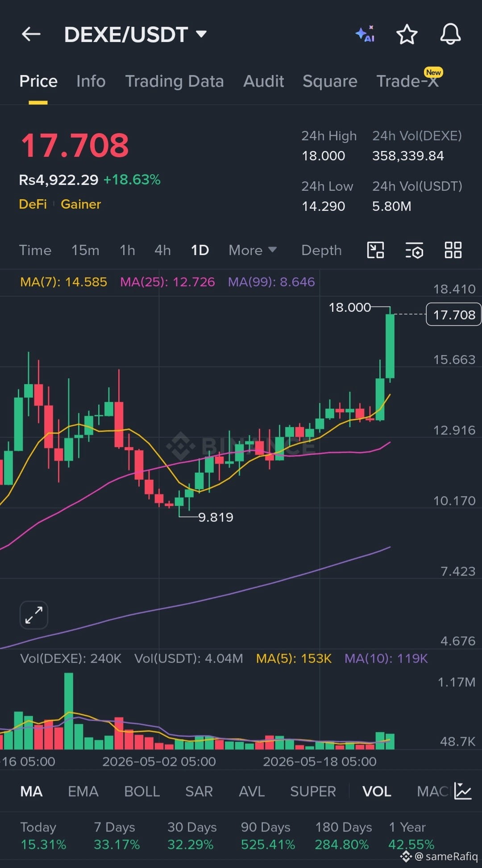Tap the DeFi category tag
The width and height of the screenshot is (482, 868).
[x=33, y=204]
